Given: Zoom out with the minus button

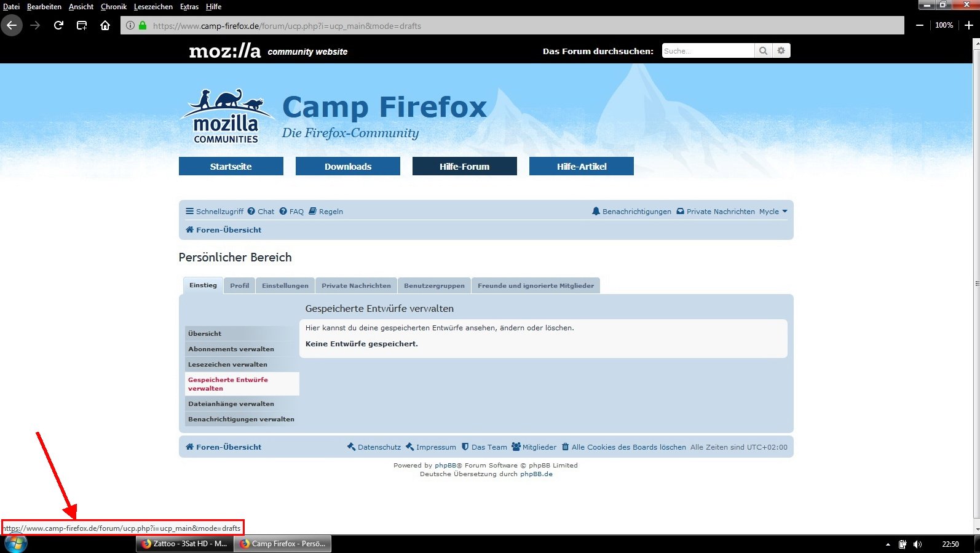Looking at the screenshot, I should tap(920, 25).
